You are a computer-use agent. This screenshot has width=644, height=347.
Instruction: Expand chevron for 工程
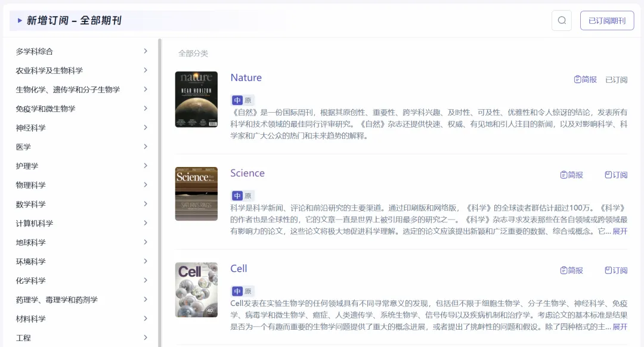(x=145, y=337)
